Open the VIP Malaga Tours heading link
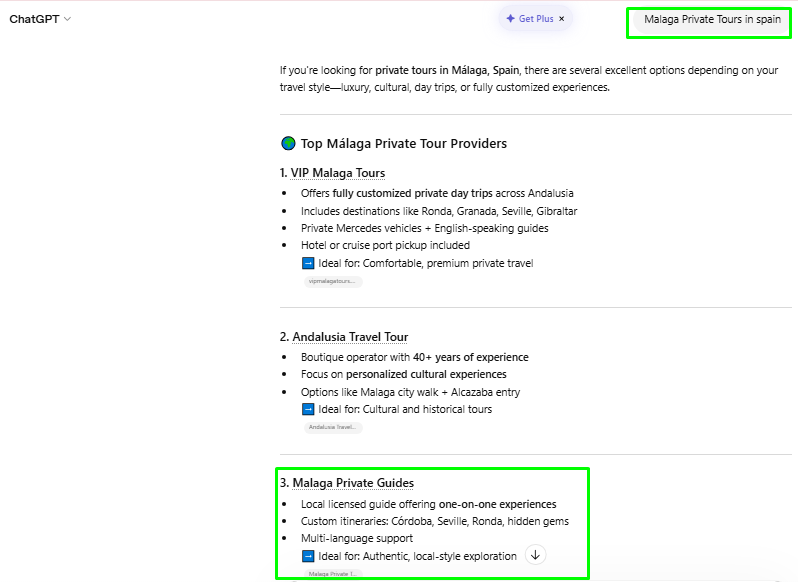This screenshot has width=798, height=582. point(337,173)
